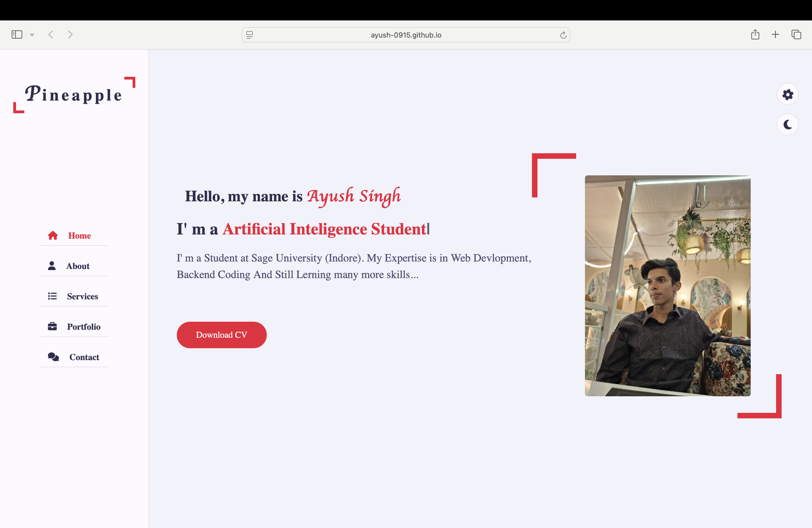Reload the page with the refresh icon

click(x=563, y=35)
